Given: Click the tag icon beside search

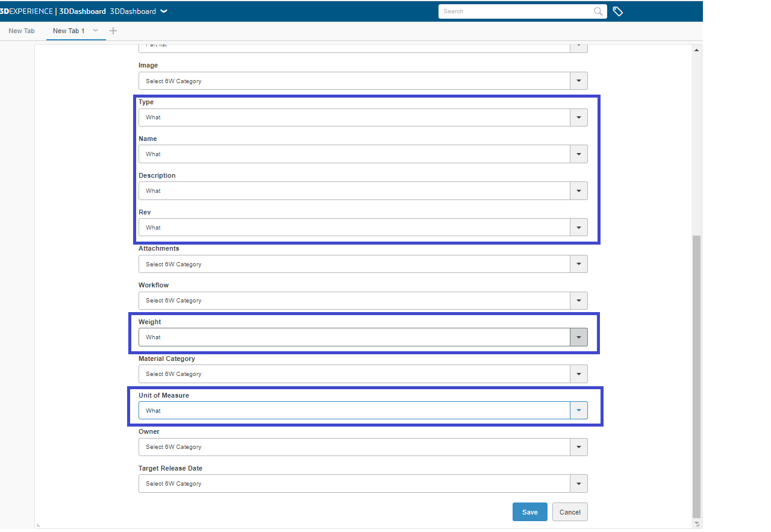Looking at the screenshot, I should [617, 11].
